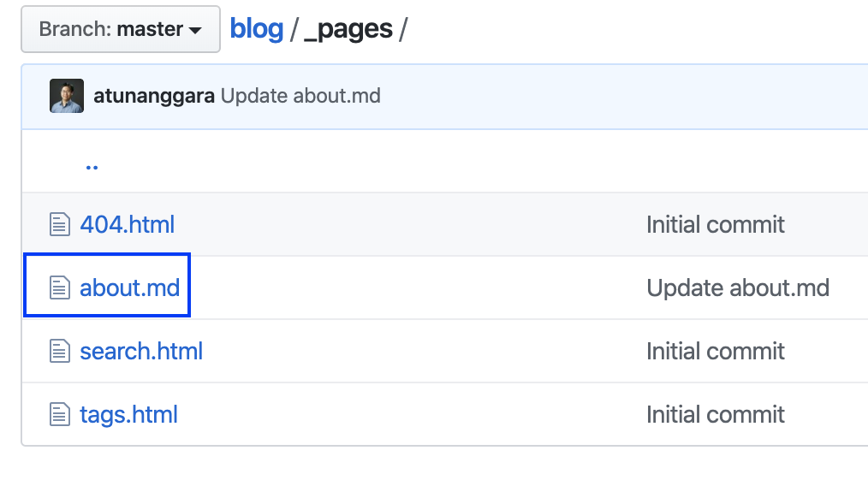Navigate up via the parent directory dots

tap(92, 167)
